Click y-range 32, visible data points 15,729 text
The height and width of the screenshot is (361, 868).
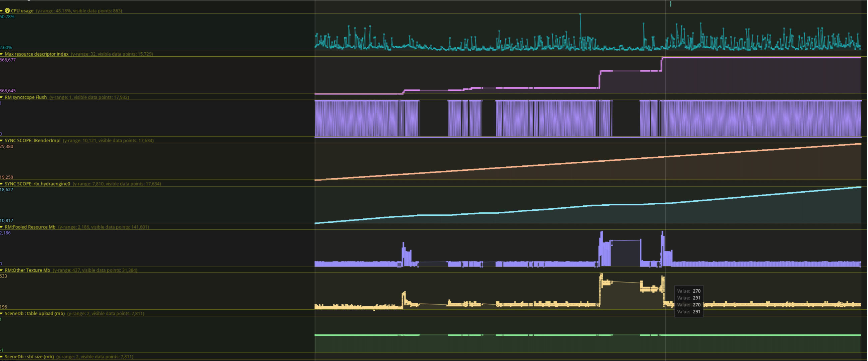112,54
